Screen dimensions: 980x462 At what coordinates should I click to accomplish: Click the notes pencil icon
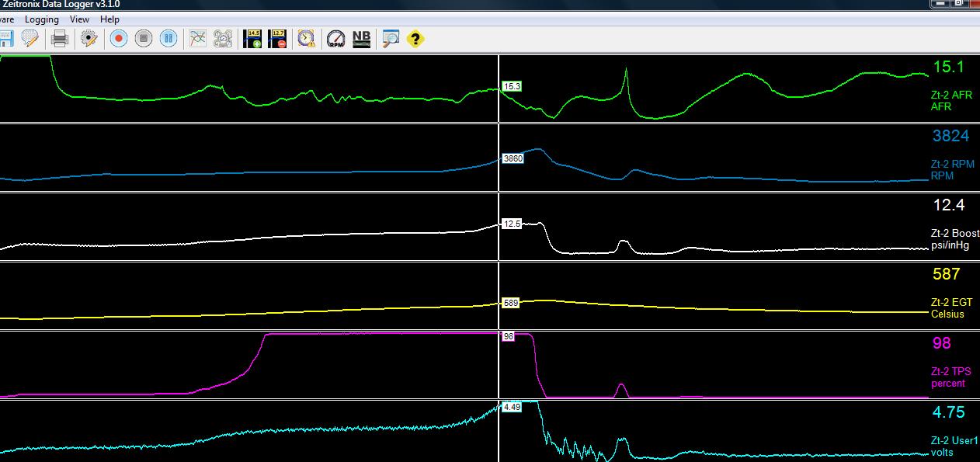tap(30, 37)
